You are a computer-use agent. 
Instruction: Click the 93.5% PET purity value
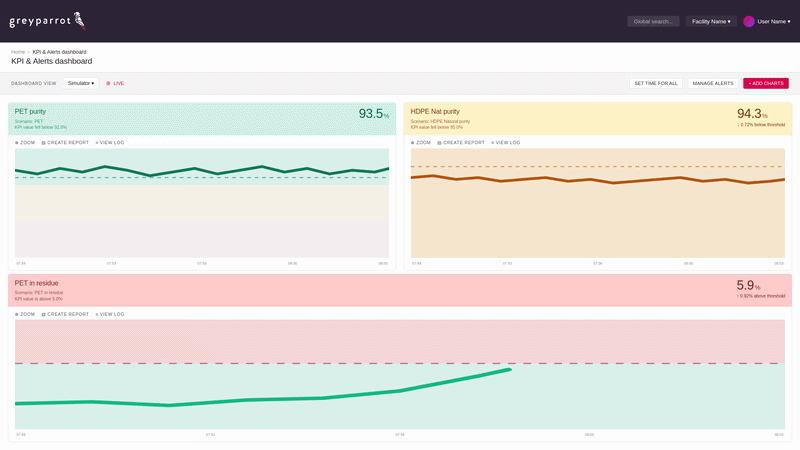tap(373, 114)
